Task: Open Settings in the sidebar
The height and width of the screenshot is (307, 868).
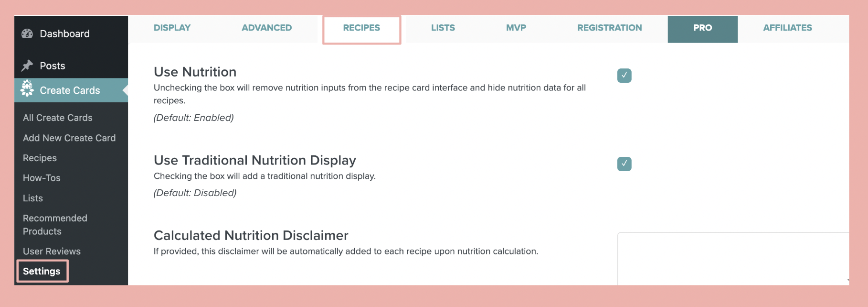Action: point(42,271)
